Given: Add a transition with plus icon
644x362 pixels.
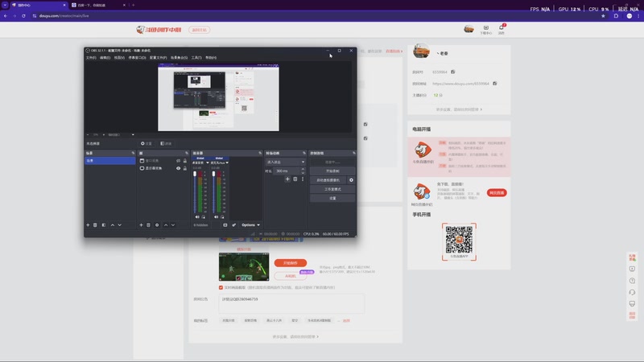Looking at the screenshot, I should point(287,179).
